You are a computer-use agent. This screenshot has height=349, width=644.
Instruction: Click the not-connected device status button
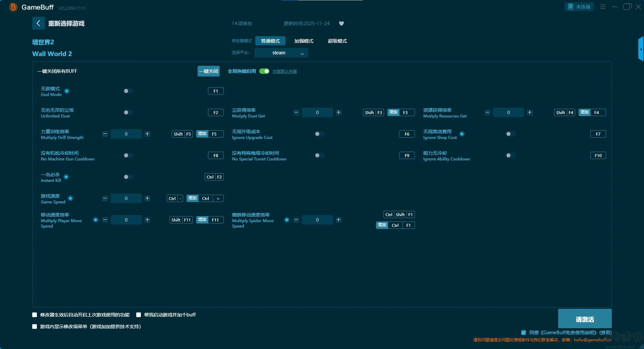[x=579, y=7]
